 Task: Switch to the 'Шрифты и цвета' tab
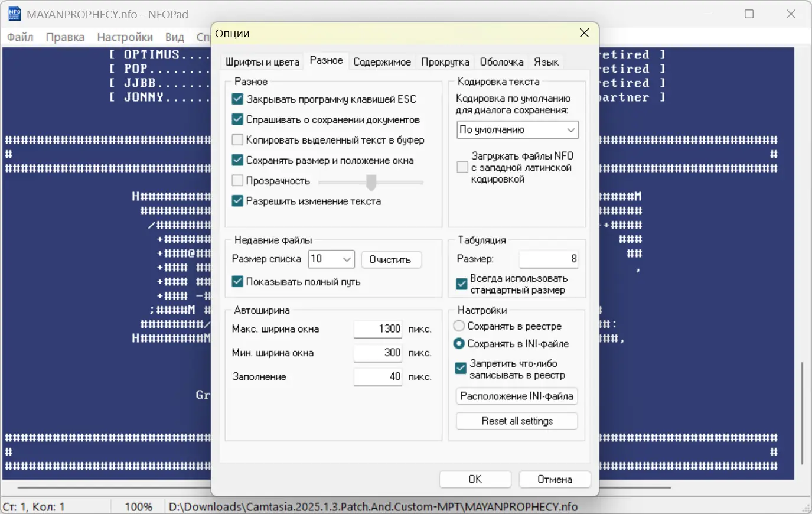262,62
